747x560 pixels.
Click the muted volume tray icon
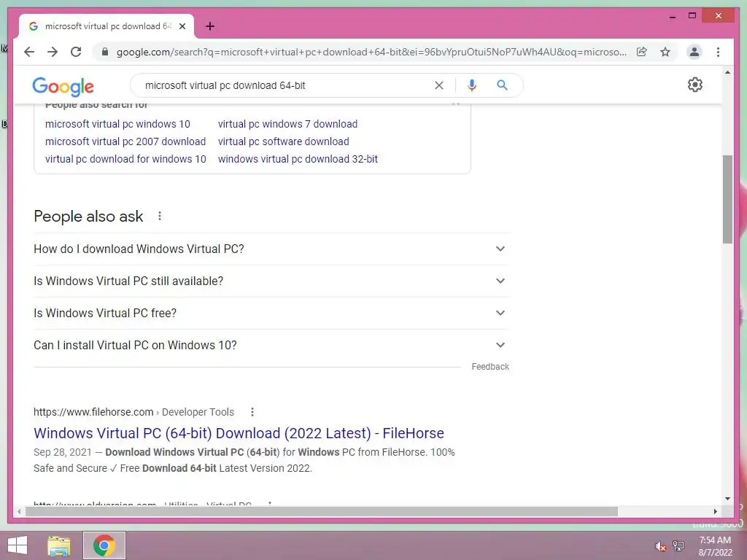pos(660,546)
